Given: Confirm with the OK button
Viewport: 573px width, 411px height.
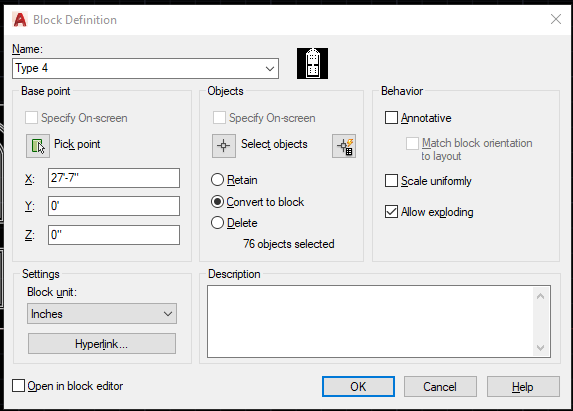Looking at the screenshot, I should click(358, 387).
